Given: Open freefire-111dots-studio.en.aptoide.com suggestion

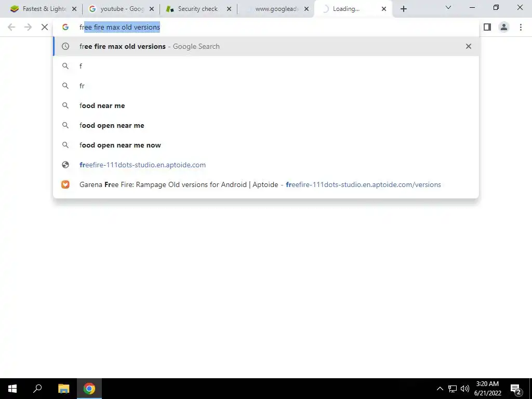Looking at the screenshot, I should pos(266,165).
